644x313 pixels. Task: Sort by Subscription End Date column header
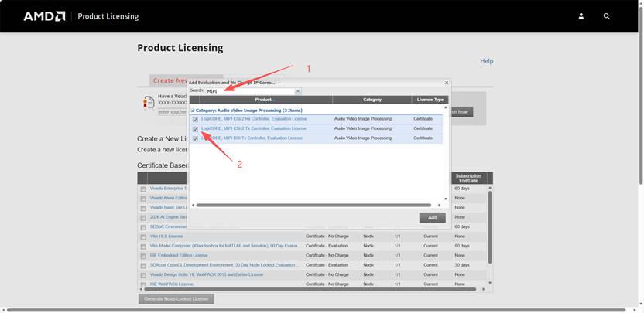point(468,178)
